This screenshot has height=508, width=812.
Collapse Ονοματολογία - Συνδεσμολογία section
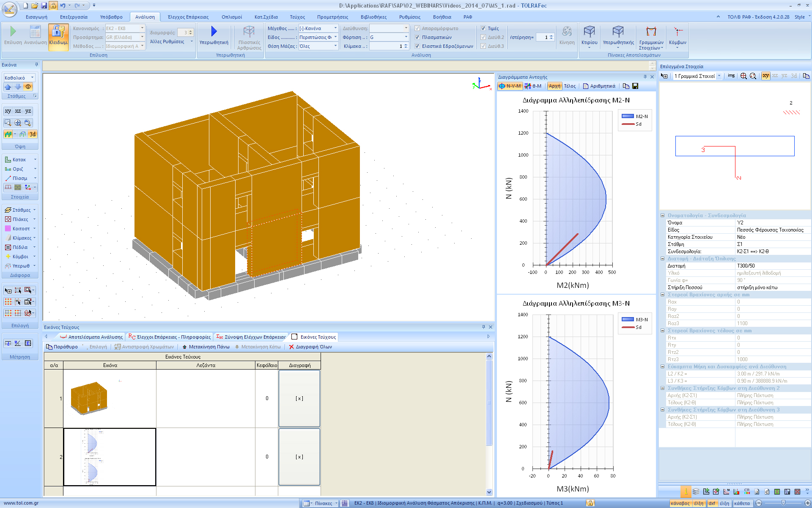663,215
